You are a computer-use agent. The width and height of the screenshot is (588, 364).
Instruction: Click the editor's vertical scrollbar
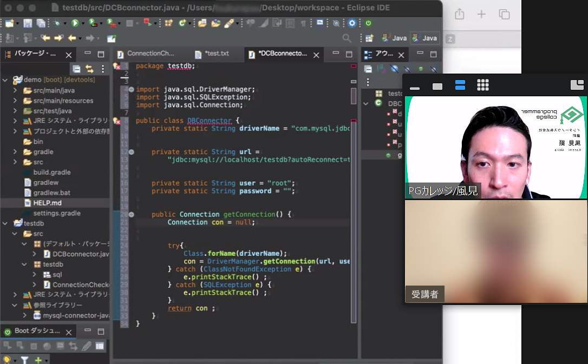(354, 216)
